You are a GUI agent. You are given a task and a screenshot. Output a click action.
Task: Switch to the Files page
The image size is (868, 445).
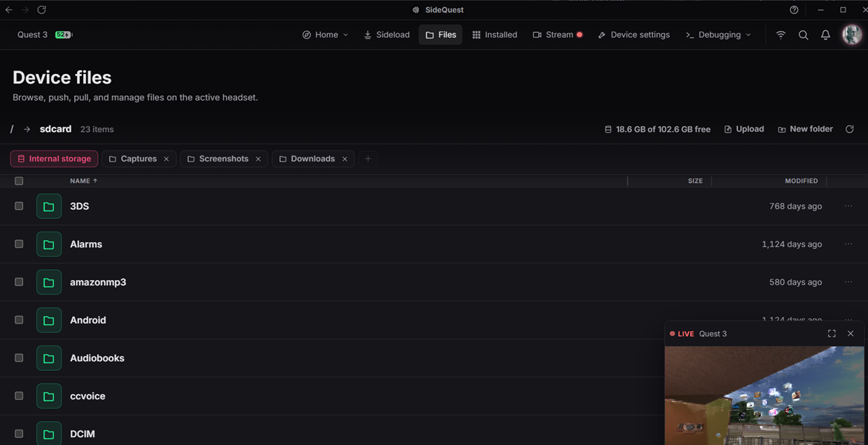click(x=440, y=35)
